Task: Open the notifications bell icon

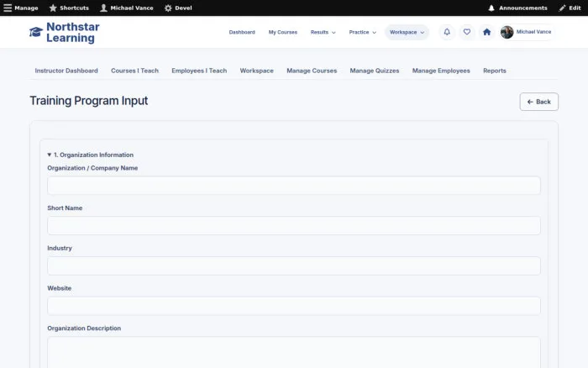Action: coord(447,32)
